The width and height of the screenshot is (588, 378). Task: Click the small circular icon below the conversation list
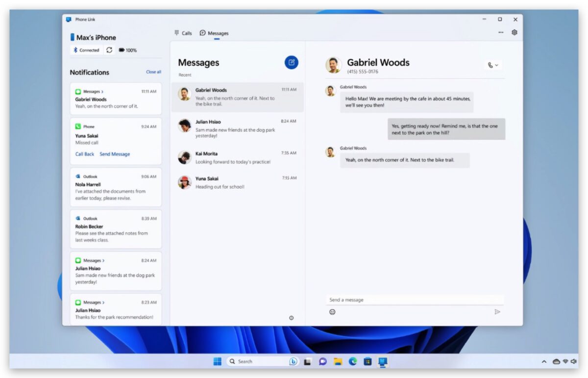tap(292, 318)
